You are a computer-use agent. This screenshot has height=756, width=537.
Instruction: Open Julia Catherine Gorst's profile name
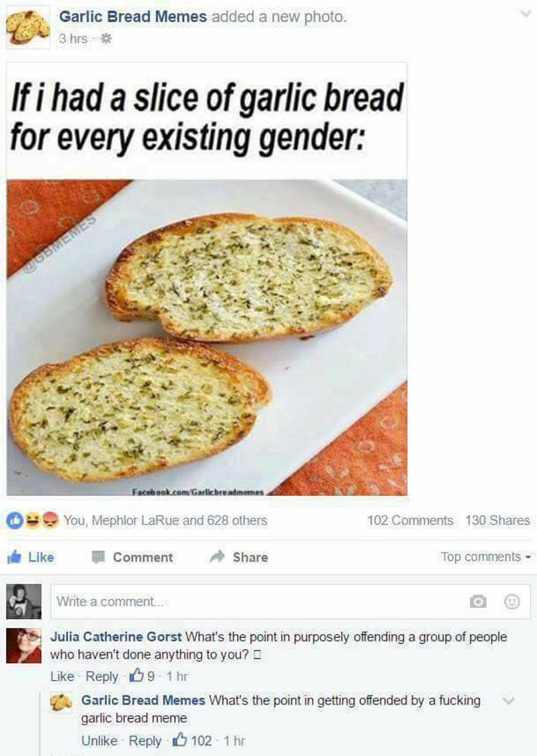(x=116, y=637)
